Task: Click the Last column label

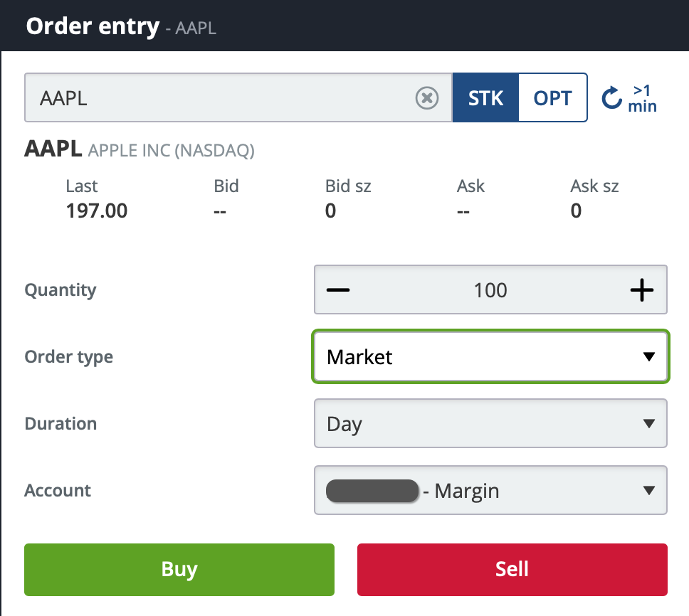Action: [82, 186]
